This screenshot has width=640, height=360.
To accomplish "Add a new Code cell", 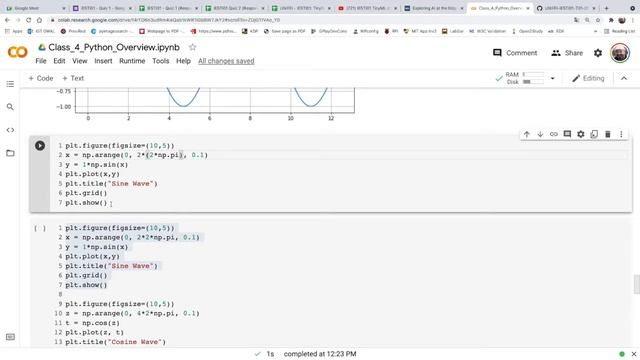I will point(41,78).
